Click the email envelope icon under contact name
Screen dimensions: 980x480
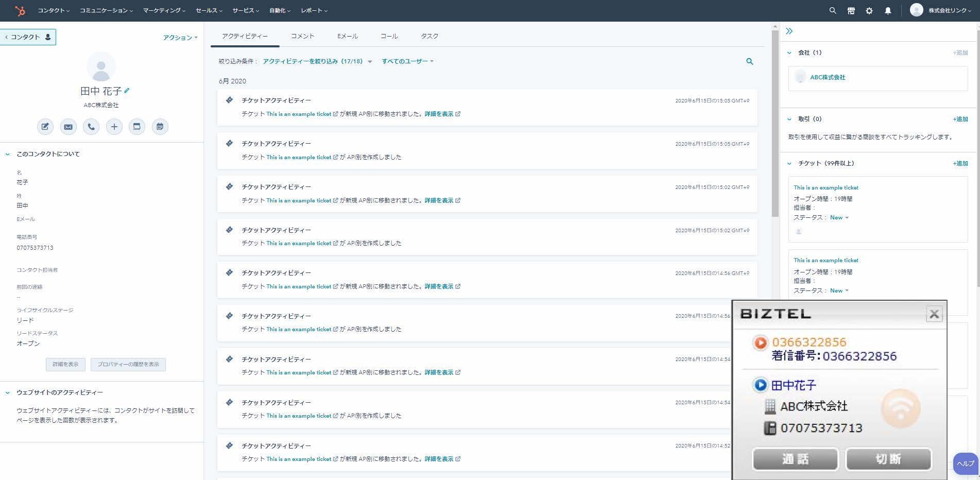[68, 127]
